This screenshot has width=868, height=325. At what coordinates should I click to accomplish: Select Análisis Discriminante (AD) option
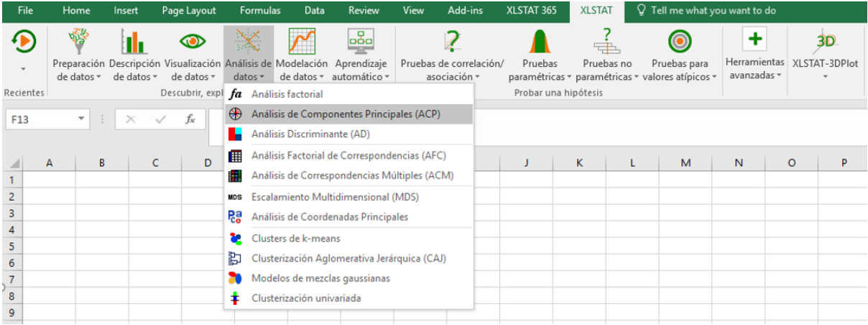coord(310,134)
